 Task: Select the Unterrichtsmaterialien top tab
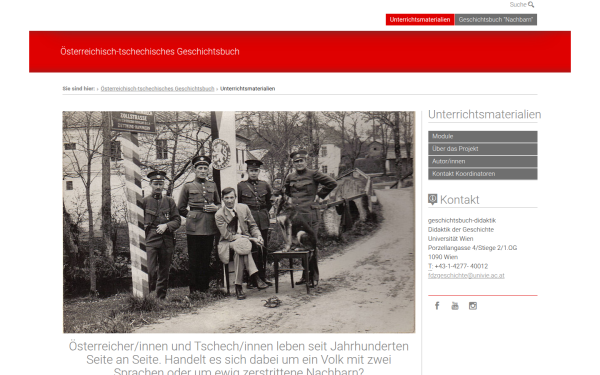pyautogui.click(x=420, y=20)
